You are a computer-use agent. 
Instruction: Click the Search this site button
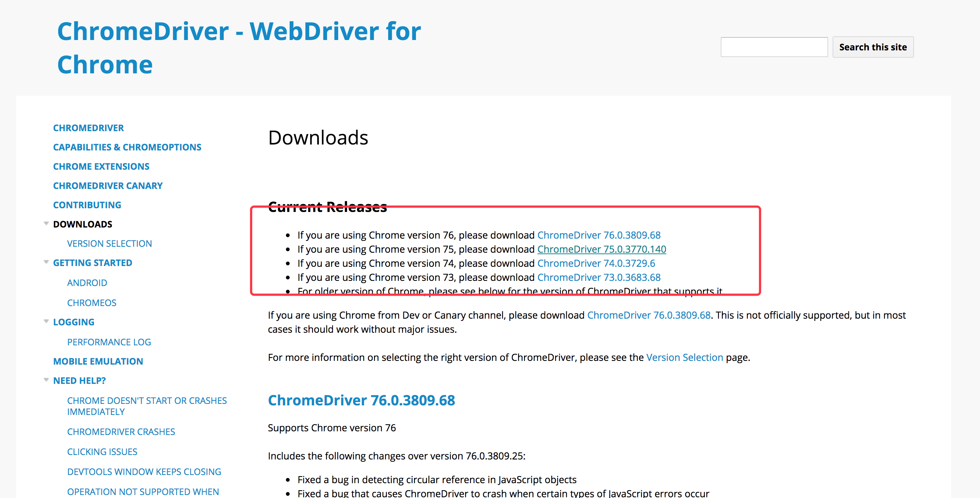click(873, 47)
